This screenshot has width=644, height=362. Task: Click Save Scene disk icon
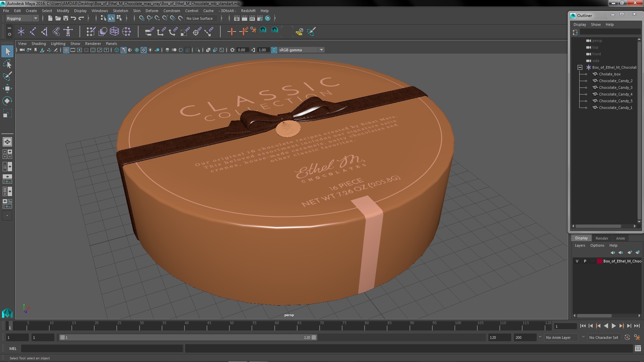[66, 18]
